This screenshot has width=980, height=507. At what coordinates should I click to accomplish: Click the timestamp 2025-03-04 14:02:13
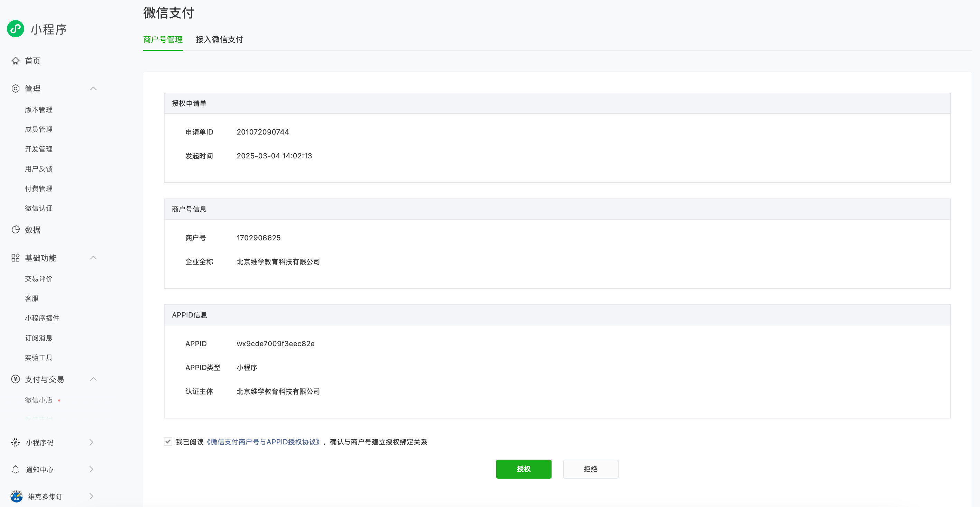pyautogui.click(x=274, y=156)
